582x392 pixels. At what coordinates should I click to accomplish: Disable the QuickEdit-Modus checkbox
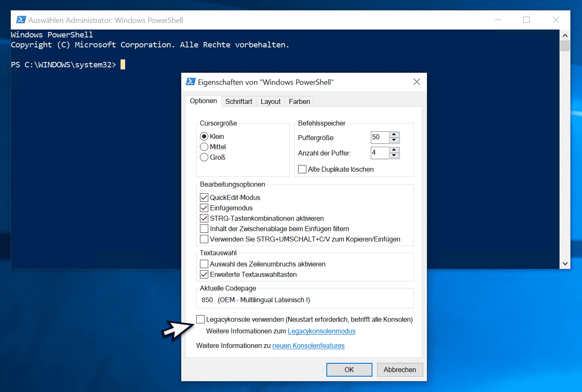point(204,197)
